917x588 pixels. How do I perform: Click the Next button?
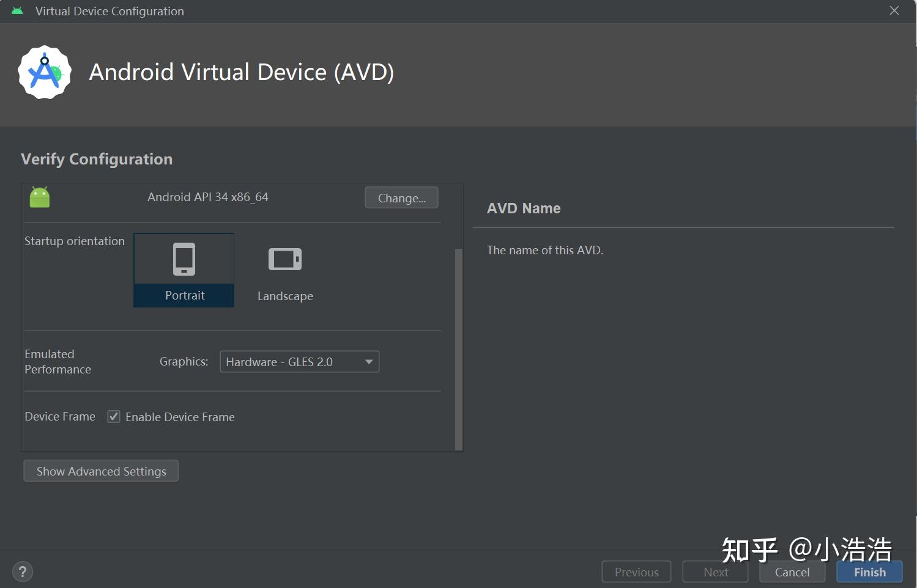click(x=716, y=572)
